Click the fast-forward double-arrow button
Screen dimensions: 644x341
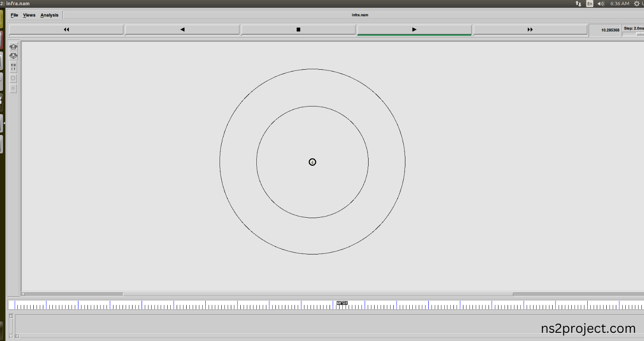click(x=530, y=30)
